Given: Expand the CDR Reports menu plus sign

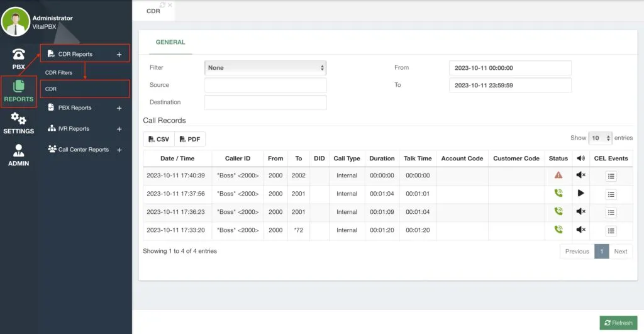Looking at the screenshot, I should click(119, 54).
